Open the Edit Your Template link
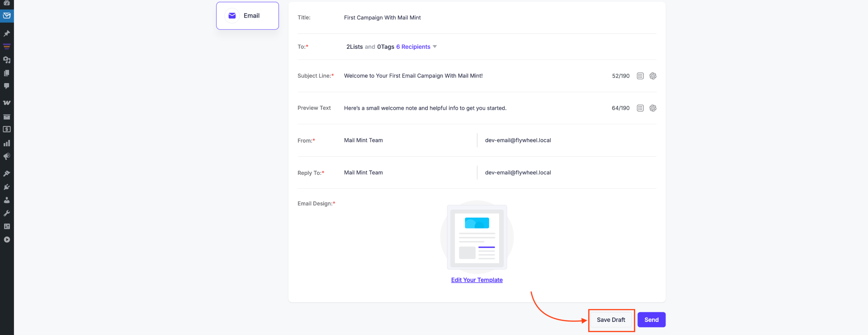The image size is (868, 335). point(477,280)
